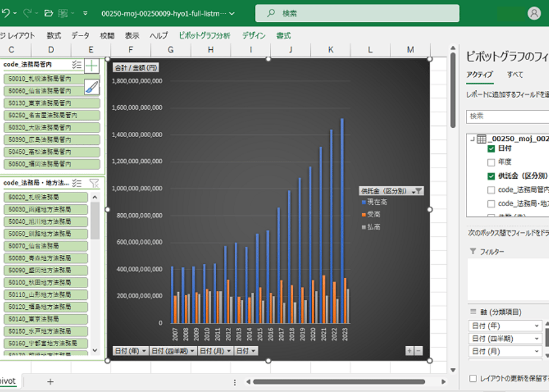The height and width of the screenshot is (392, 549).
Task: Open the 日付 chart axis field button
Action: pyautogui.click(x=246, y=350)
